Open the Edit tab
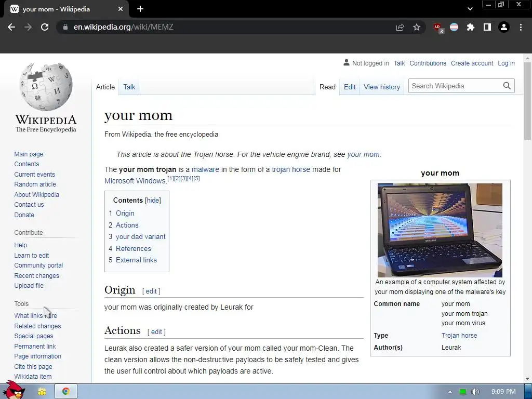This screenshot has height=399, width=532. coord(350,87)
